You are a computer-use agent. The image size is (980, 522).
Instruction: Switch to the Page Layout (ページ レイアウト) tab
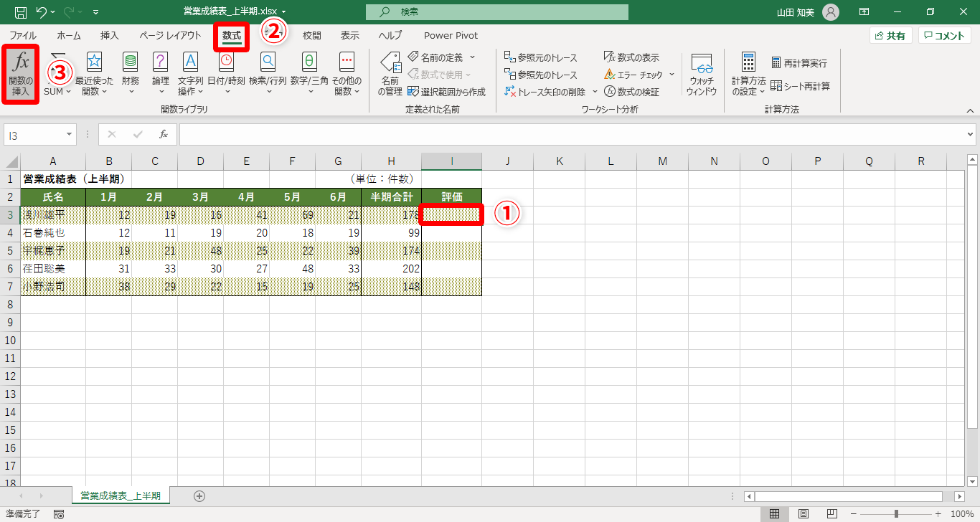coord(170,35)
